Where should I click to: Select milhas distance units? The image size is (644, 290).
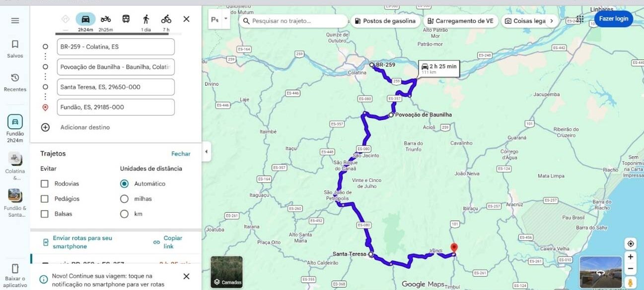[x=124, y=199]
